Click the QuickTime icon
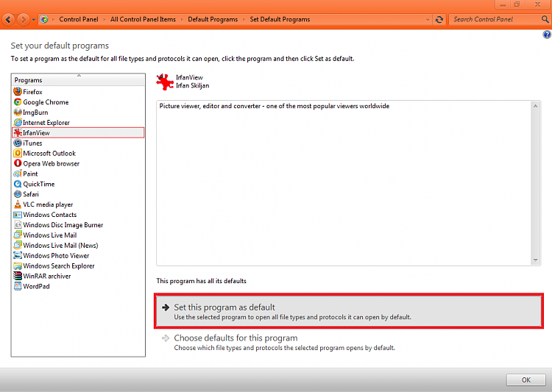This screenshot has width=552, height=392. (x=18, y=183)
